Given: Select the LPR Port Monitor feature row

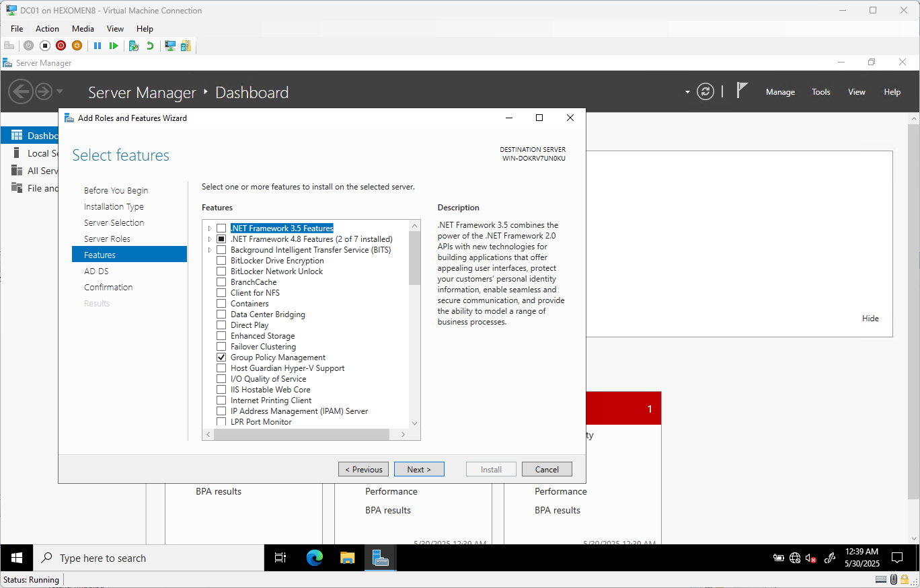Looking at the screenshot, I should pos(261,422).
